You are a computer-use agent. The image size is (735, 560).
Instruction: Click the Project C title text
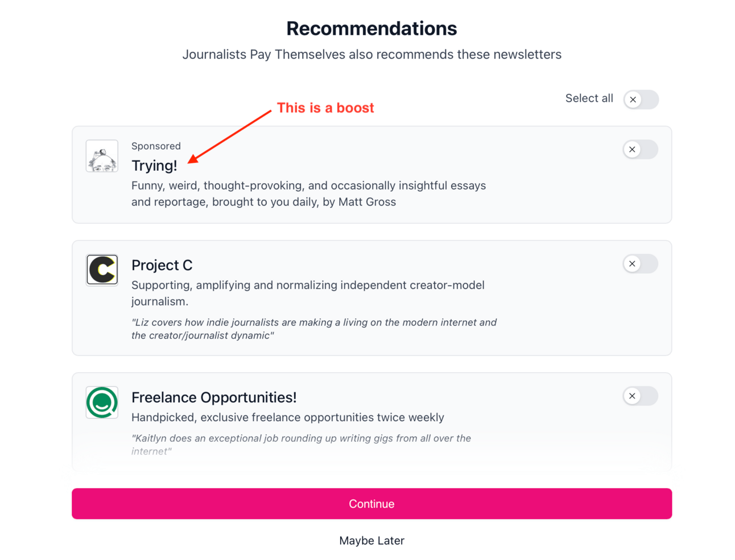pyautogui.click(x=162, y=265)
